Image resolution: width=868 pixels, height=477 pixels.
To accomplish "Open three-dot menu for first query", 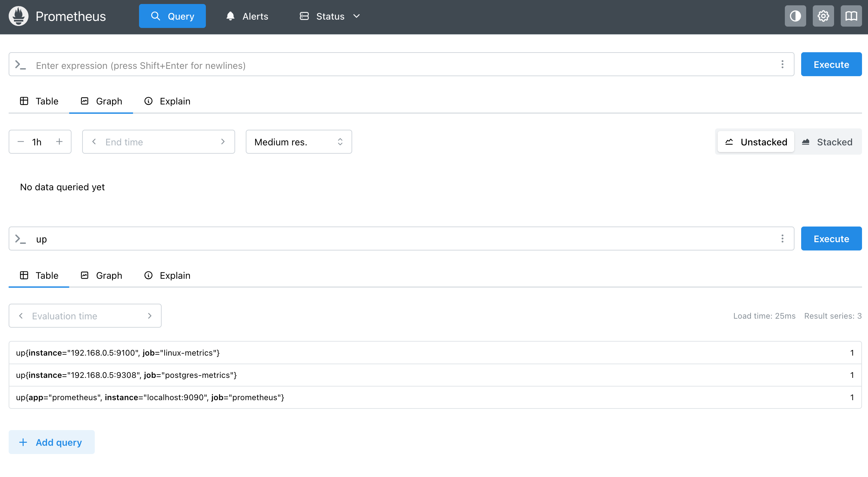I will point(783,65).
